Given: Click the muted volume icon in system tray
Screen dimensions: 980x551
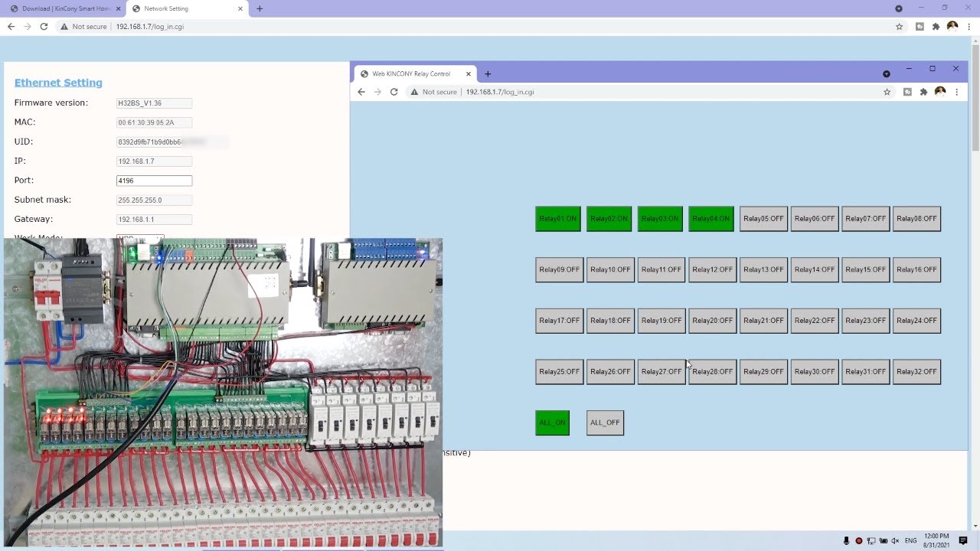Looking at the screenshot, I should click(x=895, y=541).
